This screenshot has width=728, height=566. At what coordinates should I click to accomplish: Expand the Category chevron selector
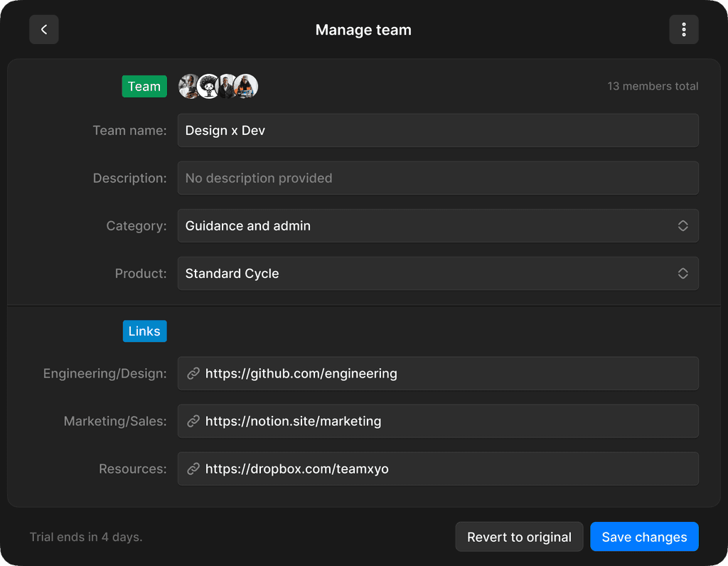(x=682, y=225)
